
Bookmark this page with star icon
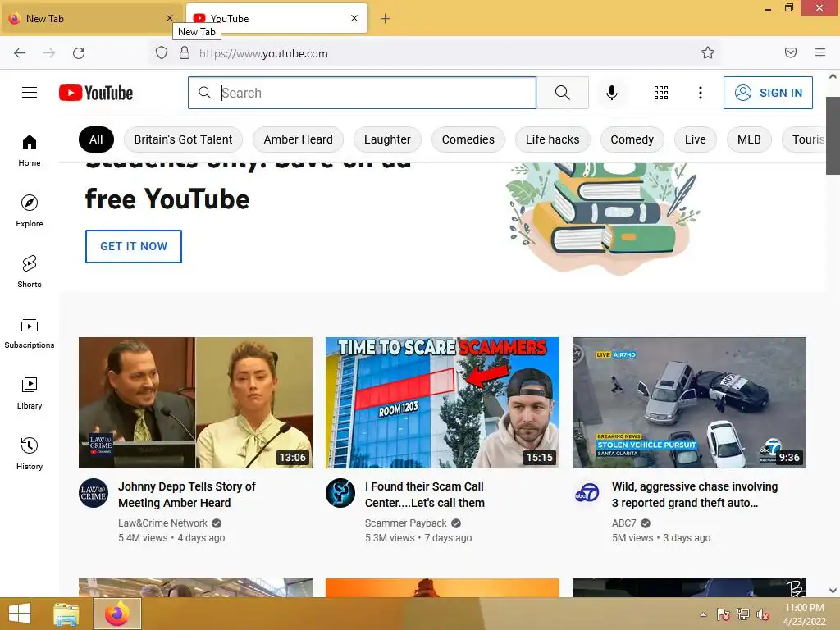point(708,52)
